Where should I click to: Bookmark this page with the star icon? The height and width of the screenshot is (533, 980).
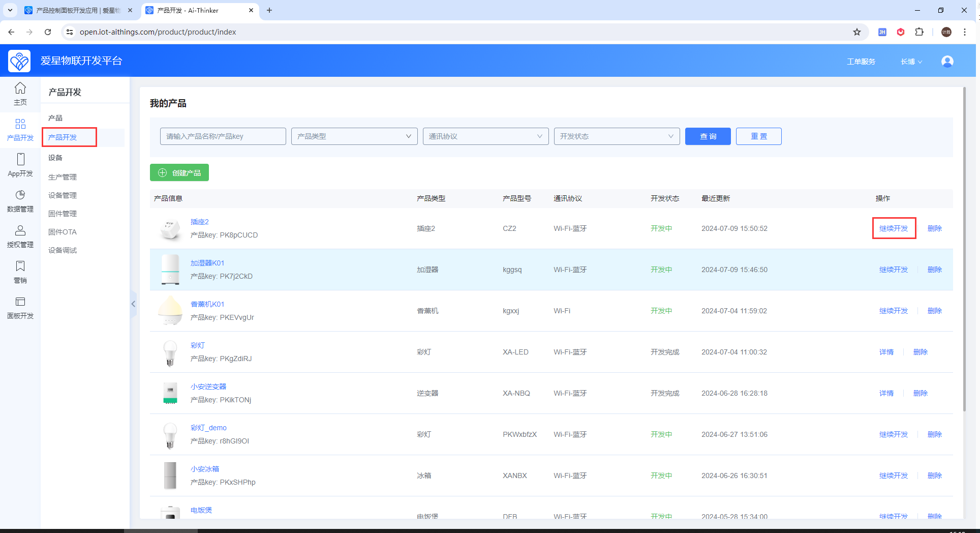coord(857,32)
